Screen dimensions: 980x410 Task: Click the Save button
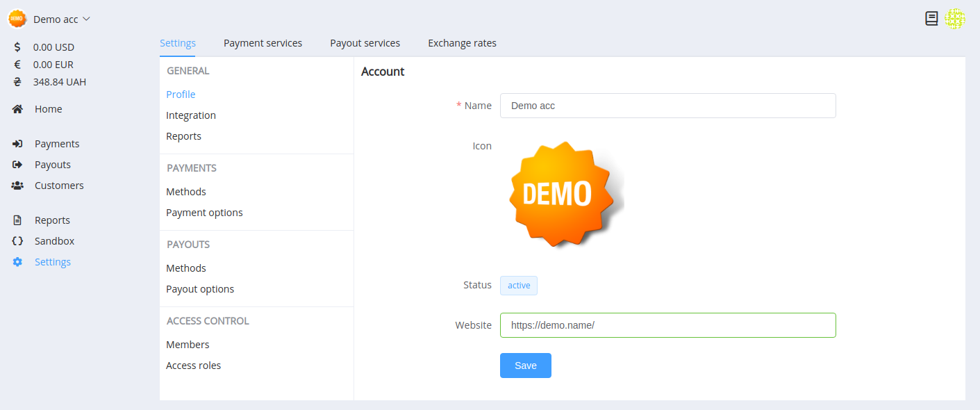click(526, 366)
